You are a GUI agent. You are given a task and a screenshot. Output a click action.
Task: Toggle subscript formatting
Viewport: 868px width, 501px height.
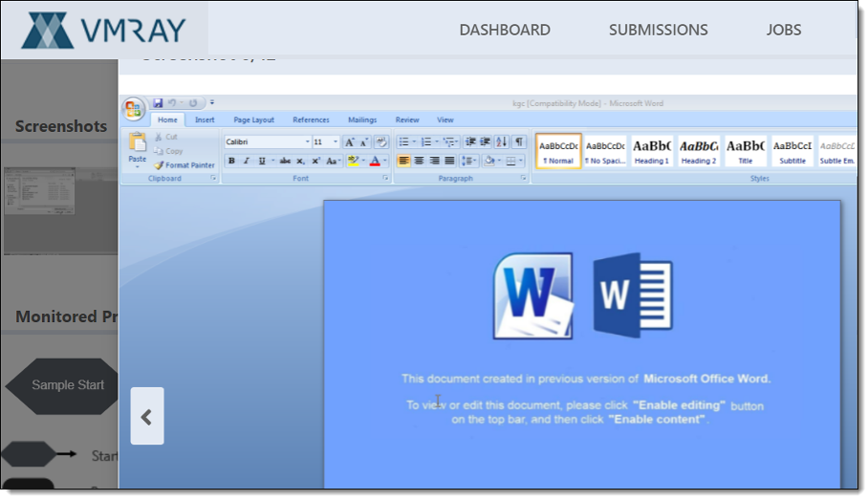point(300,161)
